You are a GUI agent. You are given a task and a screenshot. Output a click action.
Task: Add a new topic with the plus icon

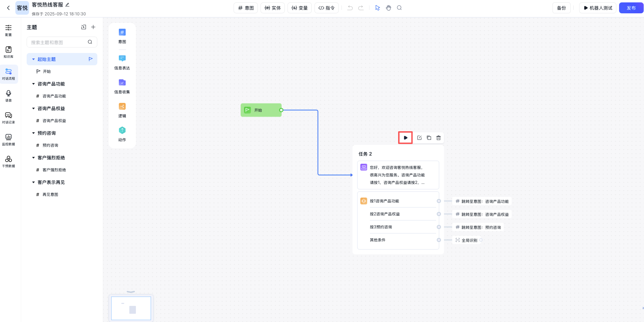click(93, 27)
